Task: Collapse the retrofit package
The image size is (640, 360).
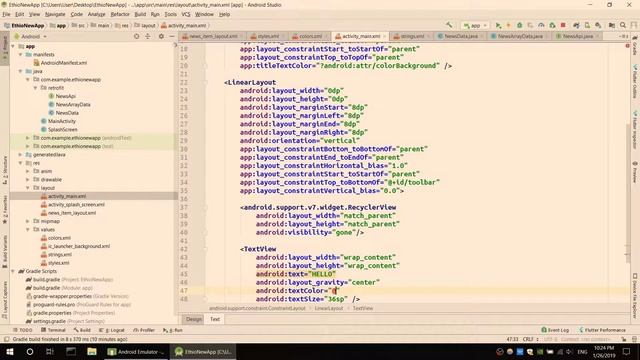Action: coord(36,88)
